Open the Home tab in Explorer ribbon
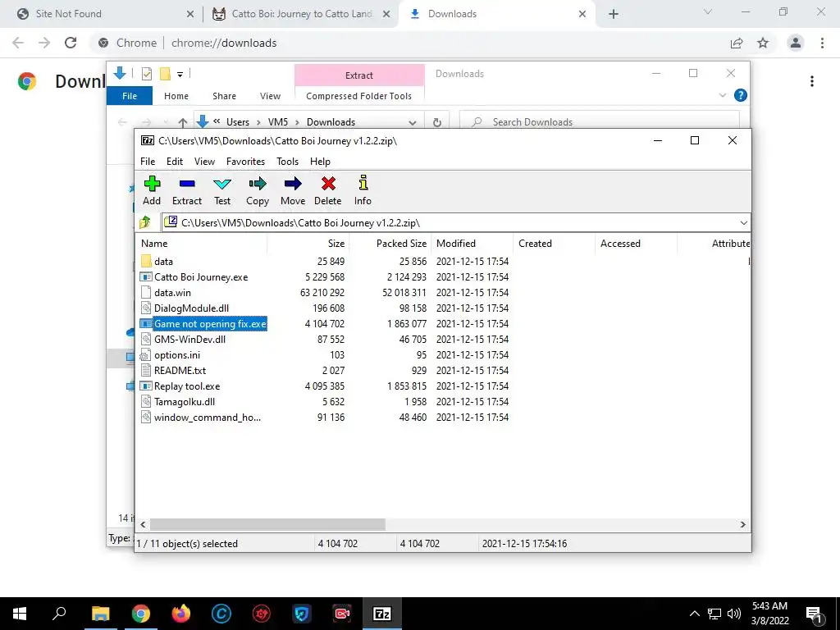This screenshot has width=840, height=630. tap(176, 96)
